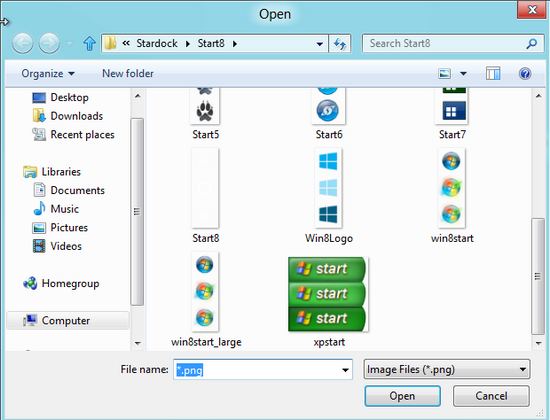Click the Open button
Viewport: 550px width, 420px height.
point(402,396)
